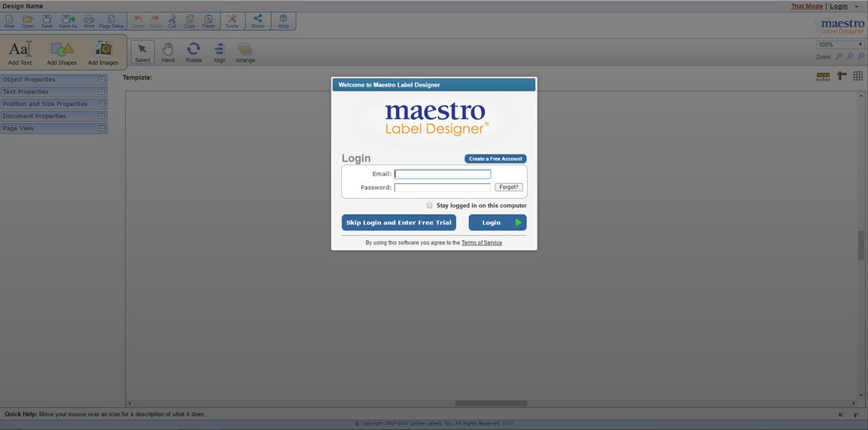
Task: Activate the Select pointer tool
Action: tap(143, 53)
